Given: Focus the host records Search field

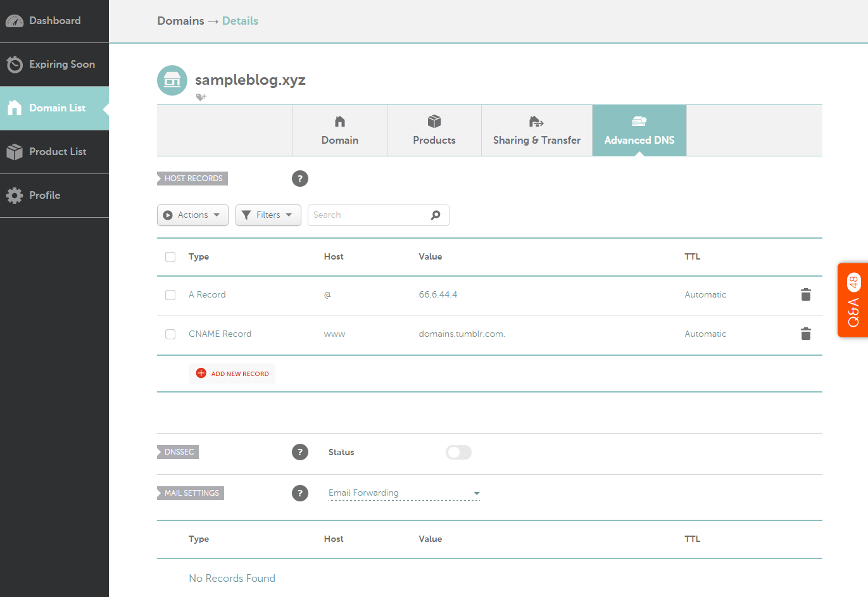Looking at the screenshot, I should [x=379, y=215].
